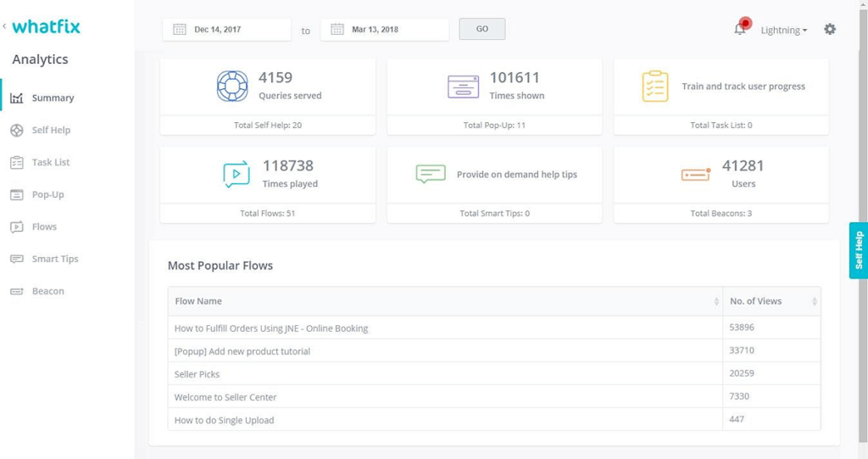The image size is (868, 459).
Task: Select Smart Tips from the sidebar
Action: 55,259
